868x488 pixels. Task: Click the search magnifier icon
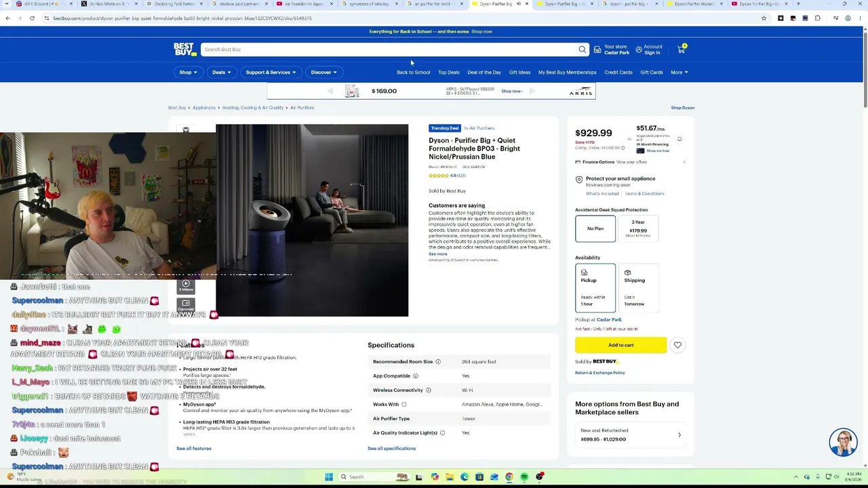tap(582, 49)
